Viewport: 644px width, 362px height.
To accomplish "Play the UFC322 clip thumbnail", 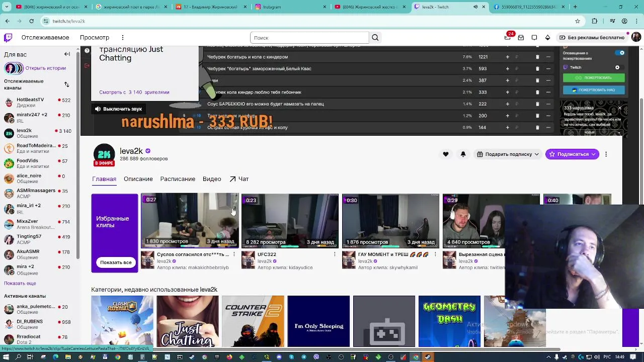I will tap(290, 221).
